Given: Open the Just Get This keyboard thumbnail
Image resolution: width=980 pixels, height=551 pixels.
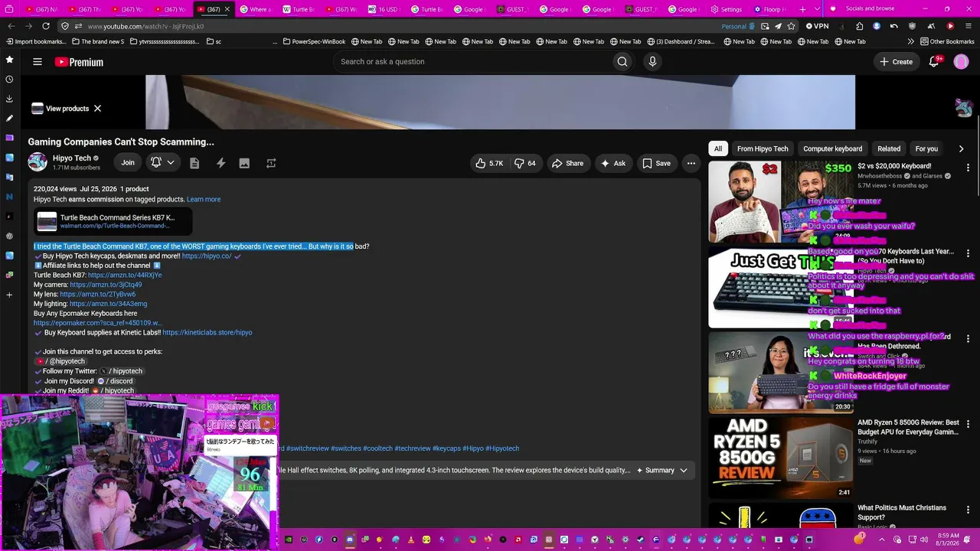Looking at the screenshot, I should coord(780,288).
